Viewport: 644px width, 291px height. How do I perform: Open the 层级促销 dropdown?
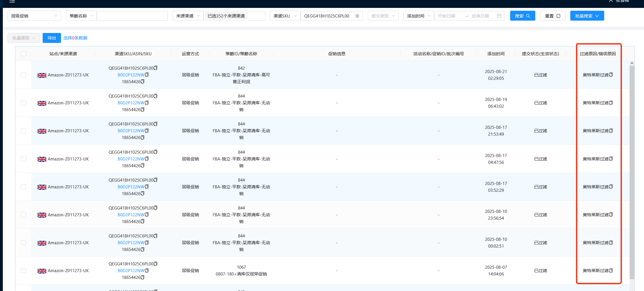[x=34, y=16]
